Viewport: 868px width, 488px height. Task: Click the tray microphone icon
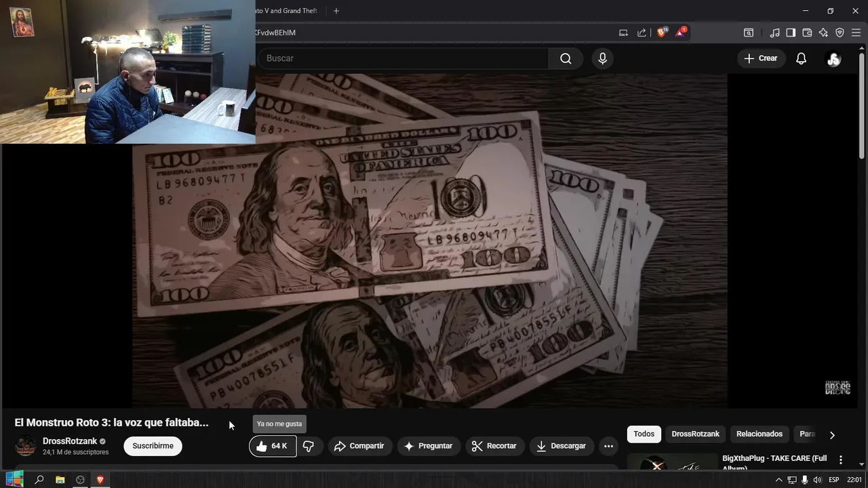(804, 480)
